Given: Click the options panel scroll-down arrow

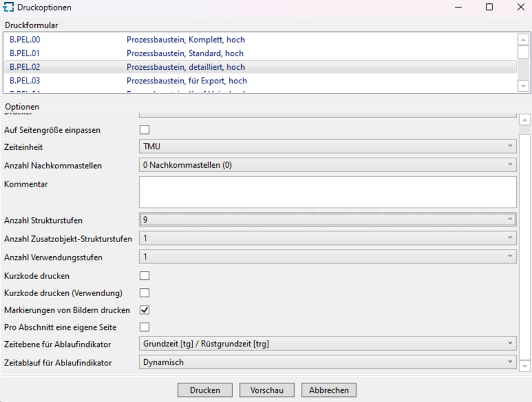Looking at the screenshot, I should tap(525, 365).
